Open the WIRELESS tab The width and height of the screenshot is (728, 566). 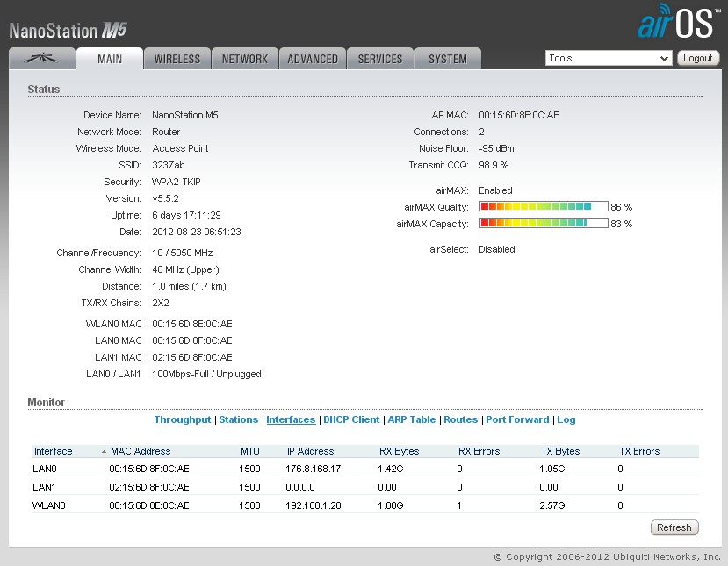[177, 59]
